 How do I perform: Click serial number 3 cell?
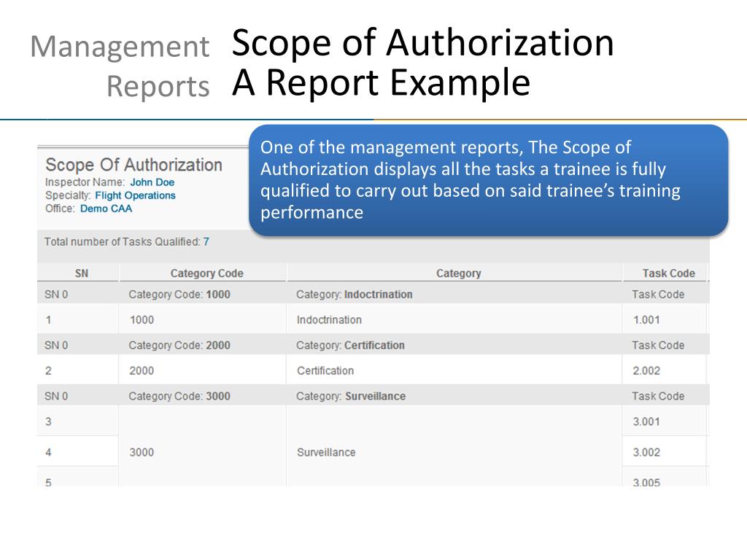(x=77, y=421)
